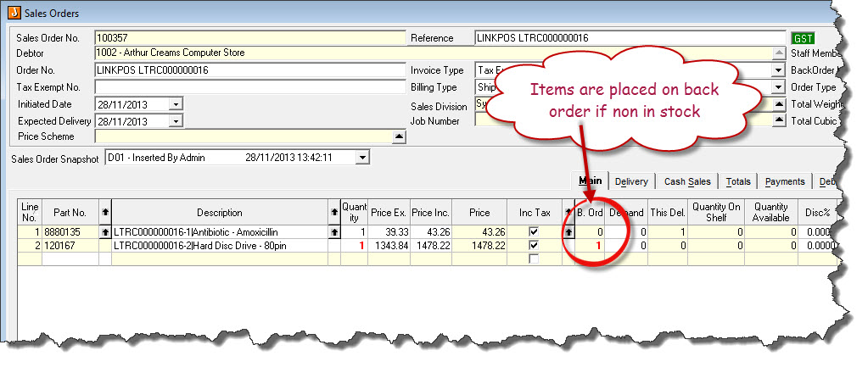Select the Price Inc. value 43.26

(431, 233)
